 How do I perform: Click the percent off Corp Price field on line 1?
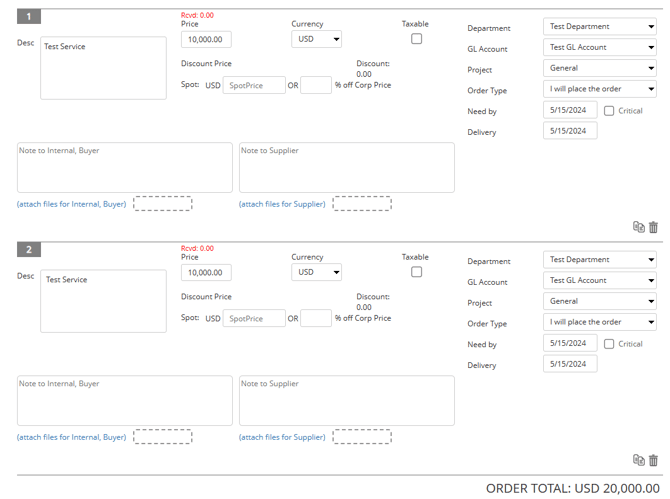[316, 86]
